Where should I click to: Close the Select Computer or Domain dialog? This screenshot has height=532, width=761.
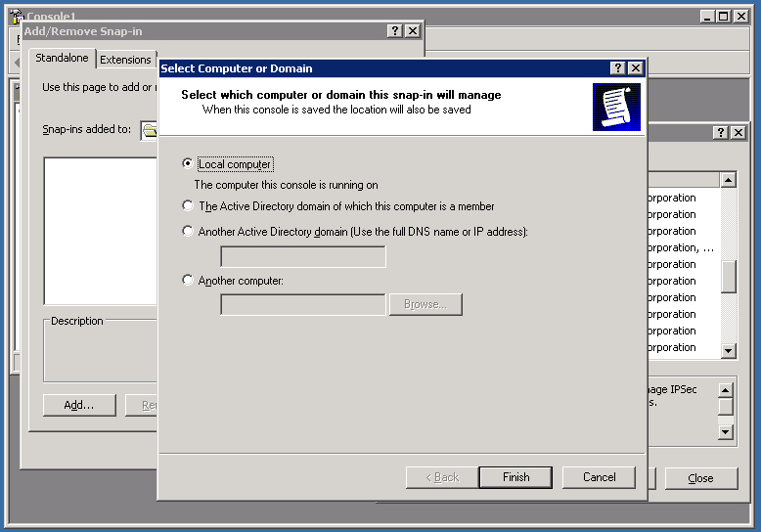[636, 68]
